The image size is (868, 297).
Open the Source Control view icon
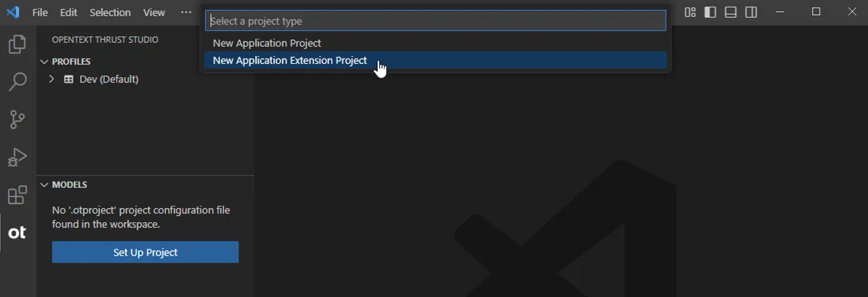click(17, 119)
